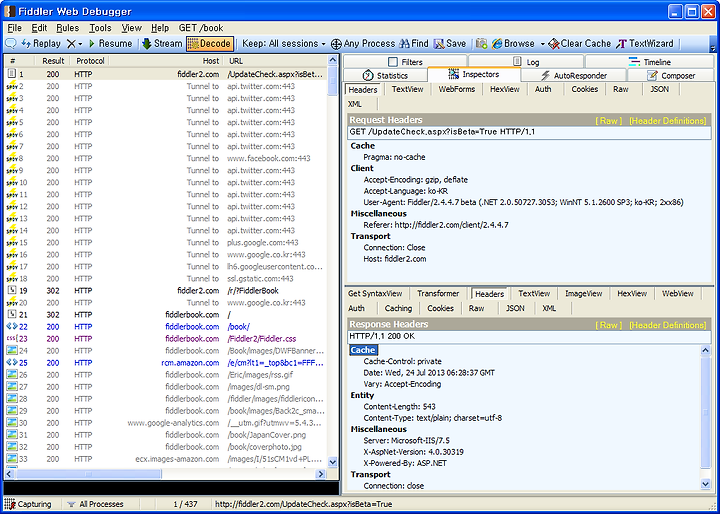
Task: Click the highlighted Cache response header group
Action: tap(363, 350)
